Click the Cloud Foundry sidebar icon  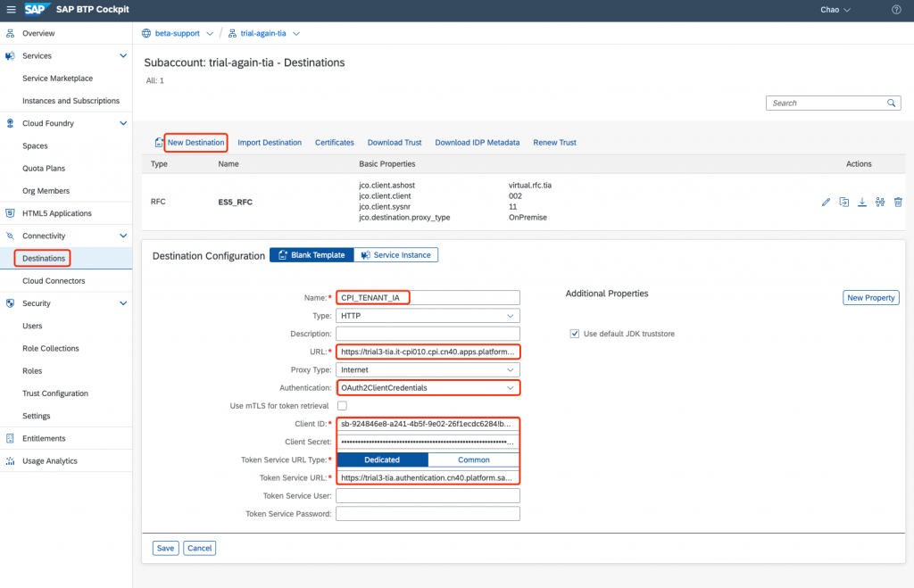(10, 123)
